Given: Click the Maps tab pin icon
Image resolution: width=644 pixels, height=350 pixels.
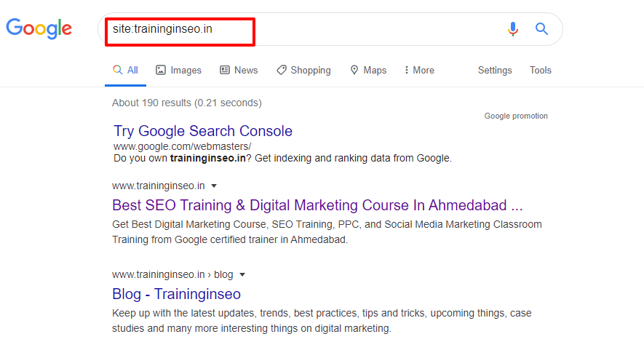Looking at the screenshot, I should click(x=354, y=71).
